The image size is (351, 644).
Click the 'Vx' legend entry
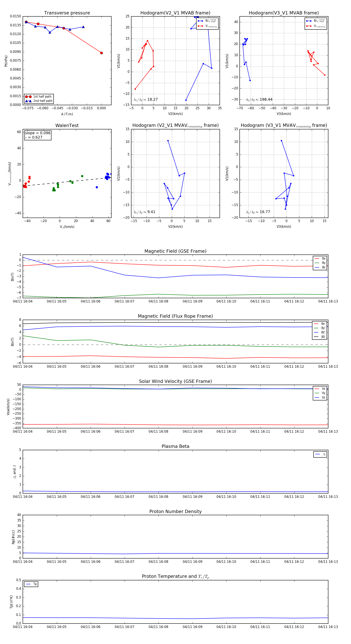[x=320, y=389]
